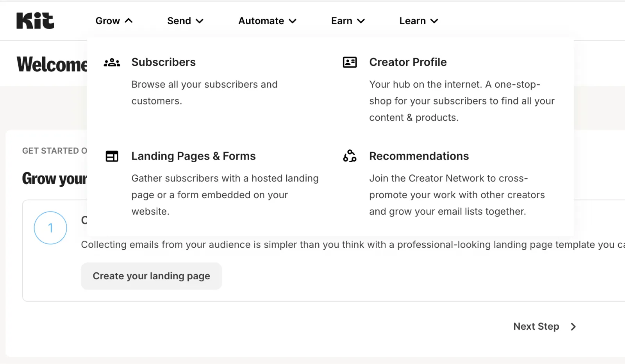This screenshot has height=364, width=625.
Task: Expand the Send dropdown chevron
Action: pyautogui.click(x=200, y=21)
